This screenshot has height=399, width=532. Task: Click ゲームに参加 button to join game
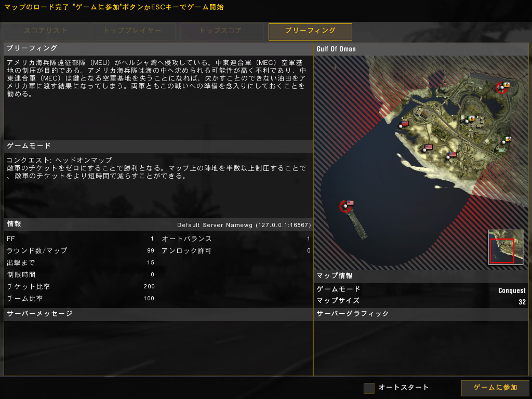pos(495,388)
